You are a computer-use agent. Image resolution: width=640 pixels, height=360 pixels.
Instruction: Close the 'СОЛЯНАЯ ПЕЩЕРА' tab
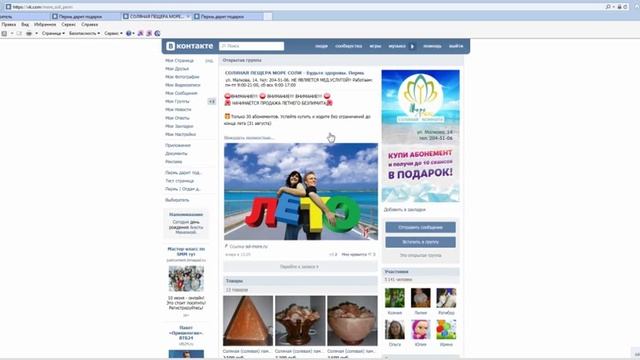[188, 16]
